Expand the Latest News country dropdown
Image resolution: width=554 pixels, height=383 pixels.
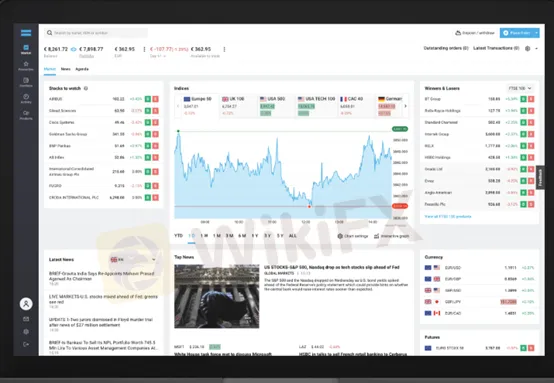(x=133, y=260)
